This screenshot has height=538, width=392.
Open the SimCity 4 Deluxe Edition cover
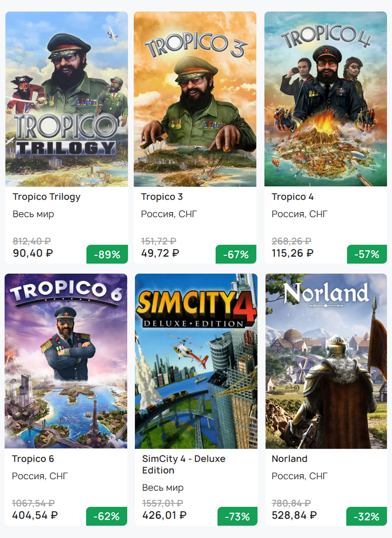click(x=196, y=361)
